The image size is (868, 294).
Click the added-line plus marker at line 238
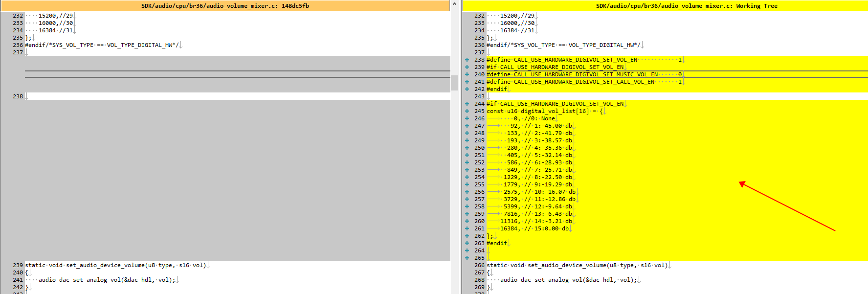[467, 60]
